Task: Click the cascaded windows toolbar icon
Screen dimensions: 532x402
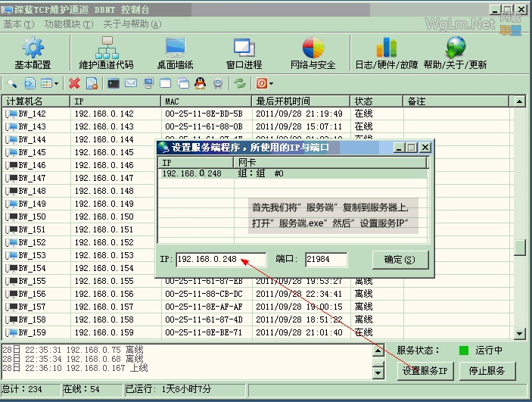Action: tap(183, 83)
